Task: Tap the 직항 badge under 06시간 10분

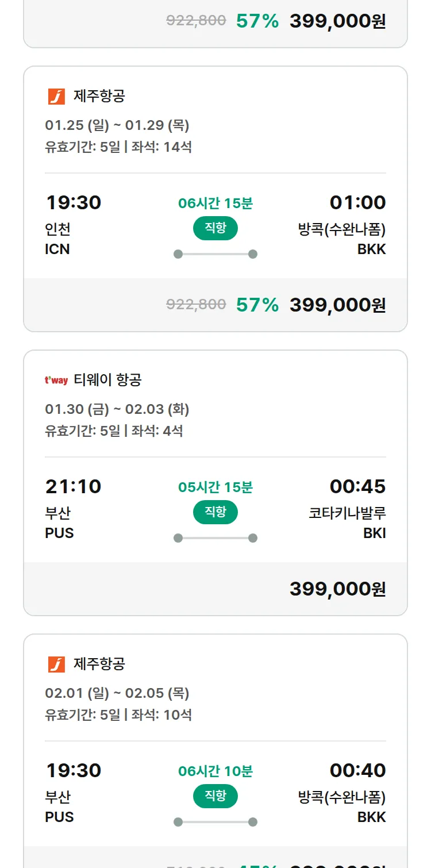Action: [x=215, y=796]
